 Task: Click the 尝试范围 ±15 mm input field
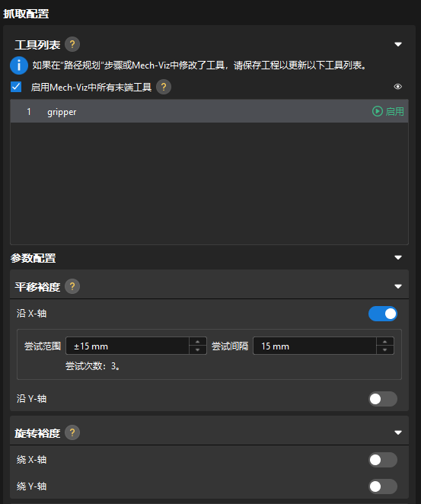(127, 346)
